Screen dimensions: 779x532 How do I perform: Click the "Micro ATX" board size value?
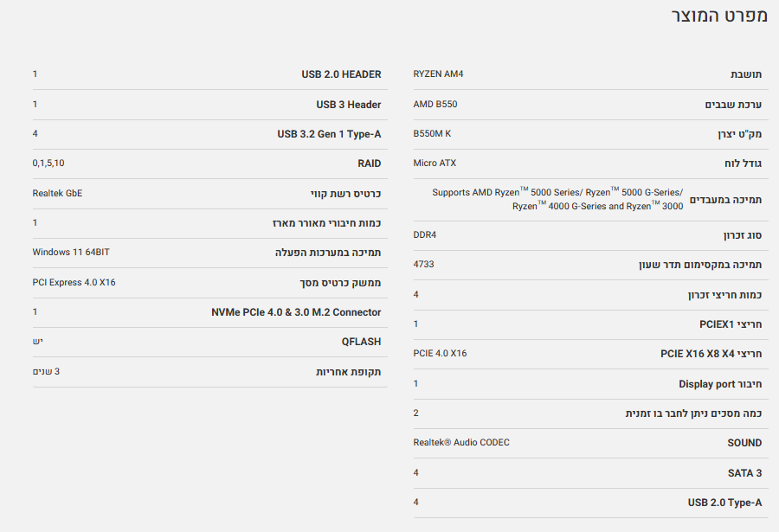435,163
